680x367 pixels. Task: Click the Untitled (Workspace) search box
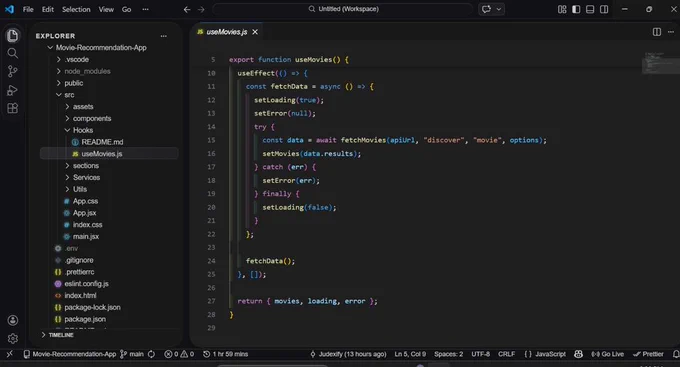[x=343, y=9]
